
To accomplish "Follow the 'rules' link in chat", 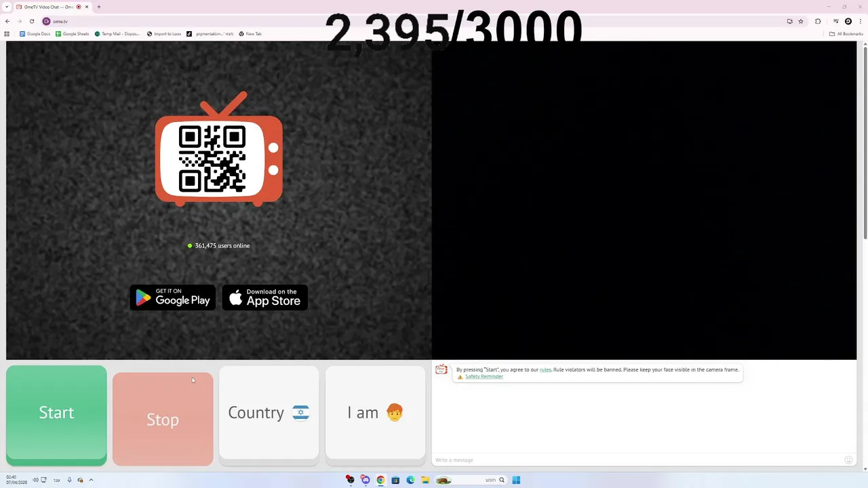I will click(545, 369).
